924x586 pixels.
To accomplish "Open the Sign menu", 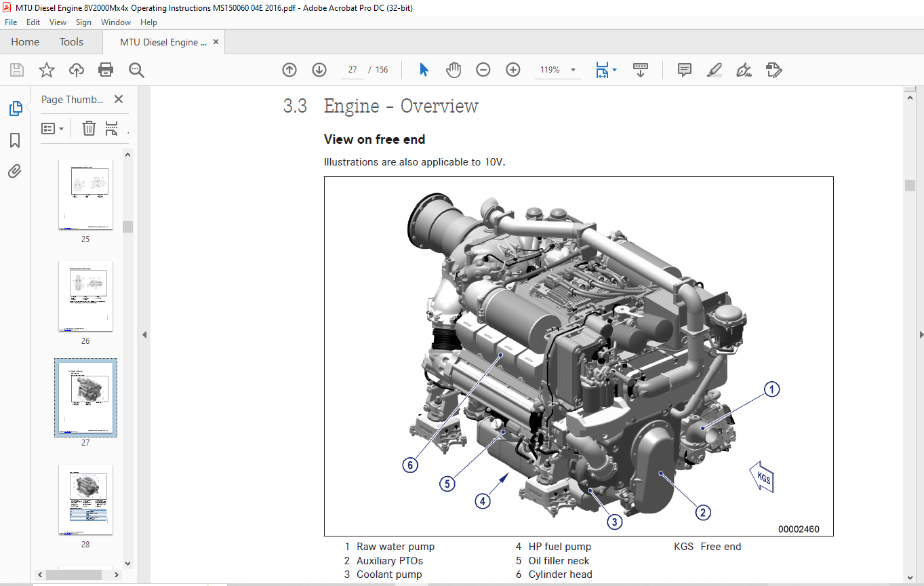I will [83, 22].
